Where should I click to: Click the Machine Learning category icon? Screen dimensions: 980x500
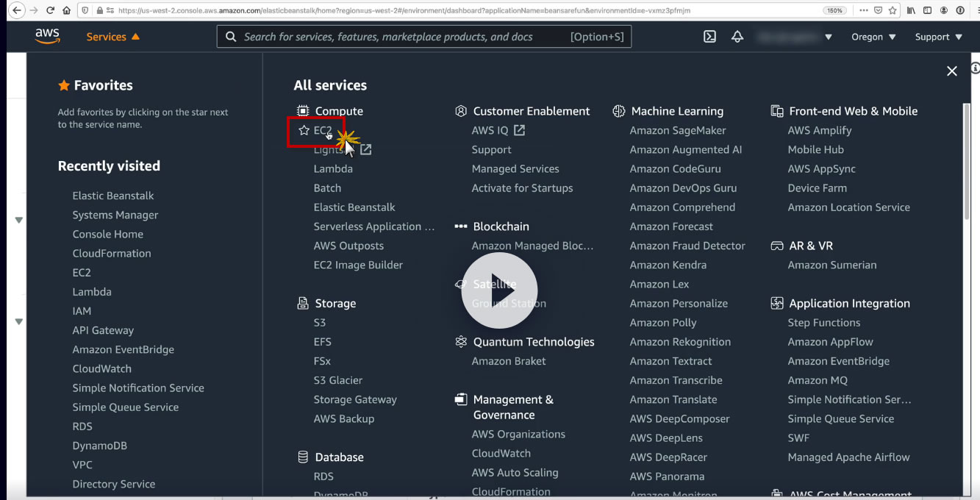click(x=618, y=111)
